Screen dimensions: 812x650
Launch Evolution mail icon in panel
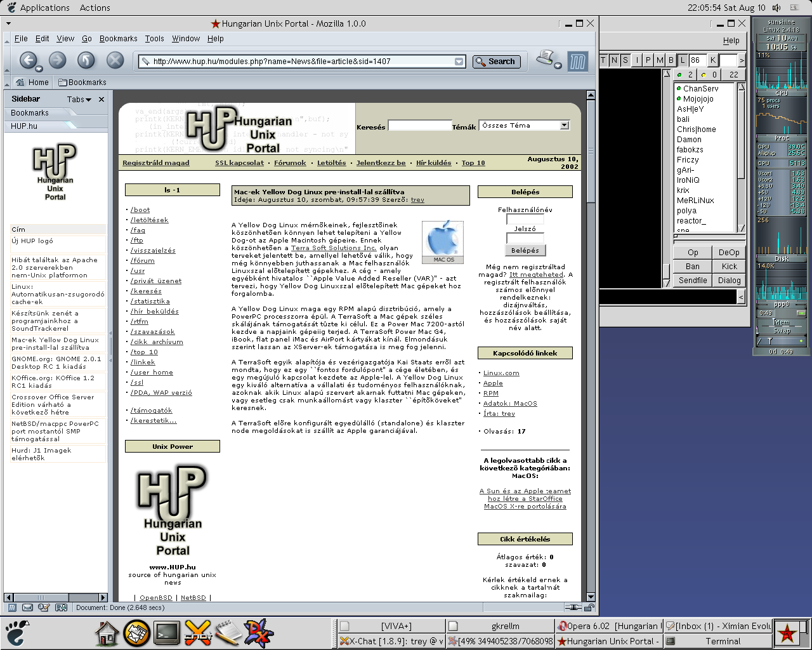pyautogui.click(x=136, y=633)
